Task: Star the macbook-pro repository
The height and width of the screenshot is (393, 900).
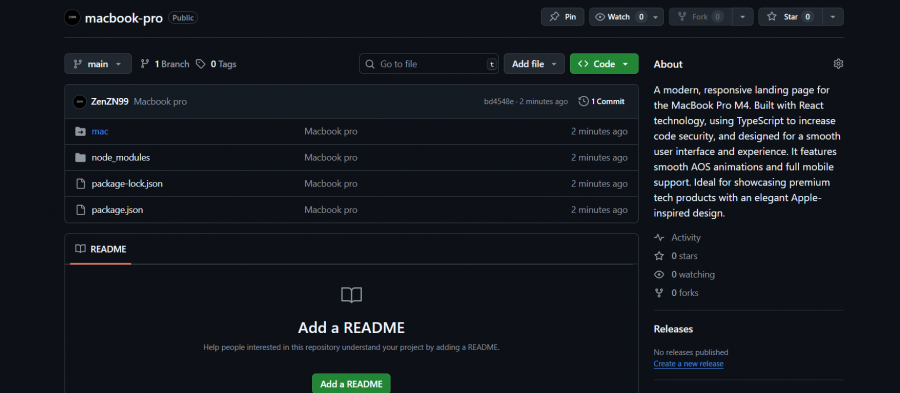Action: coord(790,17)
